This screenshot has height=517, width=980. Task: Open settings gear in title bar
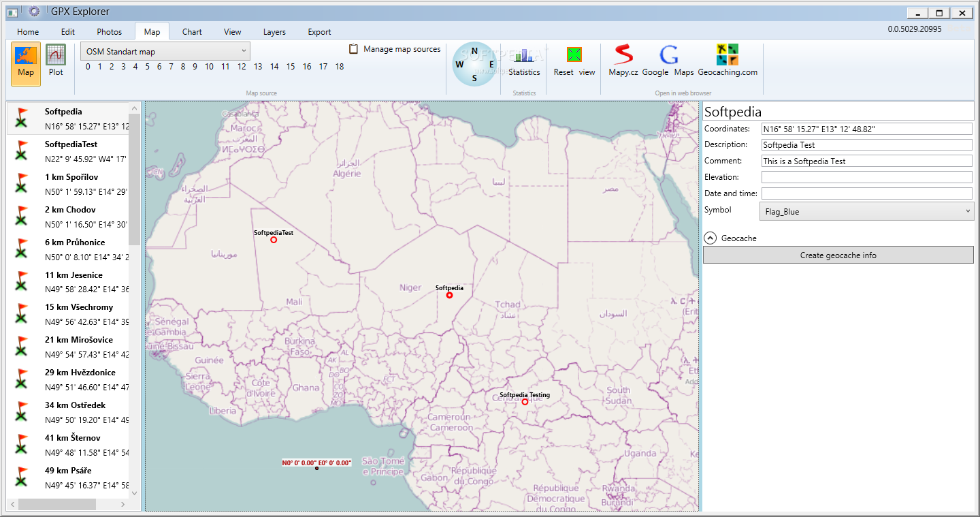point(34,12)
